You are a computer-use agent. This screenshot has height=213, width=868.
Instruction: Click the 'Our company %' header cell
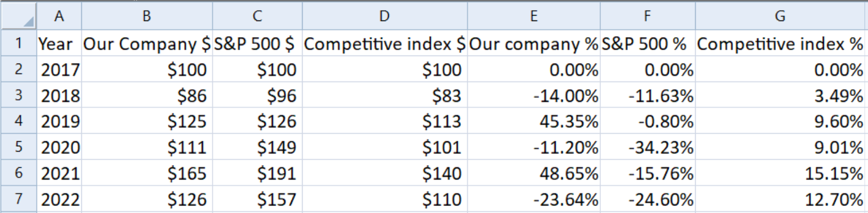(534, 43)
